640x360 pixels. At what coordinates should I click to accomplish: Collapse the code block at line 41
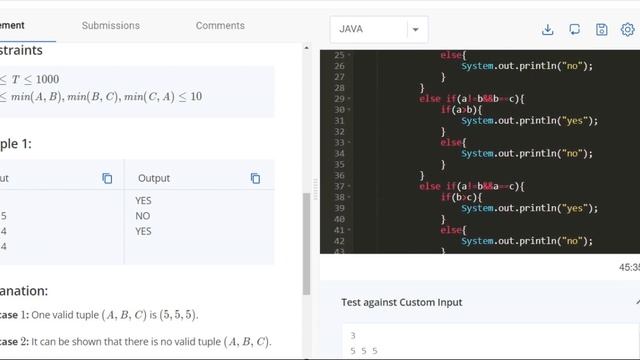[x=349, y=230]
